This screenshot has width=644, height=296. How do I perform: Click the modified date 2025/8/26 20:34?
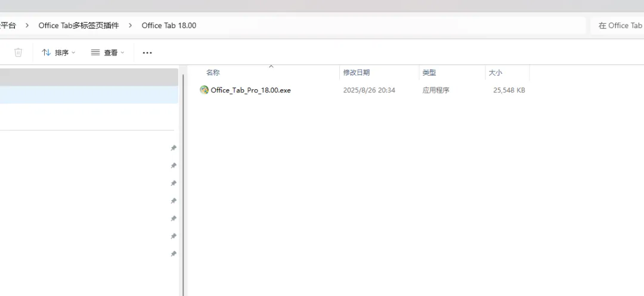369,90
